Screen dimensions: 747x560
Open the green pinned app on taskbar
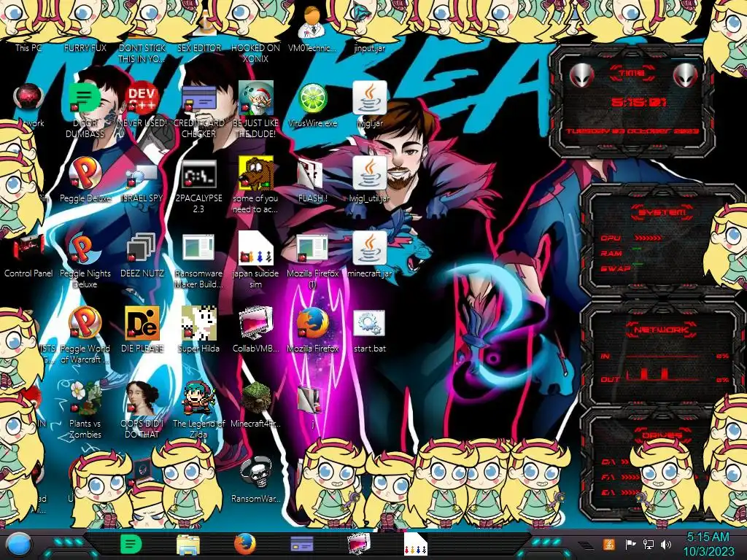pyautogui.click(x=131, y=544)
